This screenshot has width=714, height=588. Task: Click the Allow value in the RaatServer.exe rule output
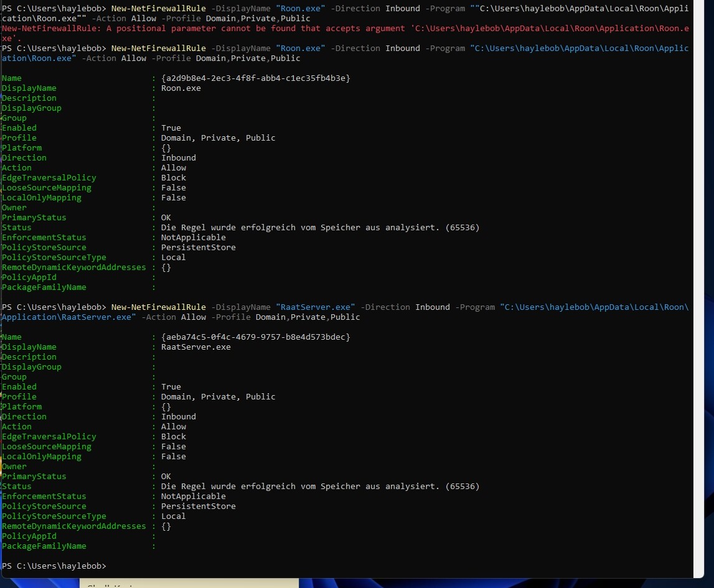173,427
